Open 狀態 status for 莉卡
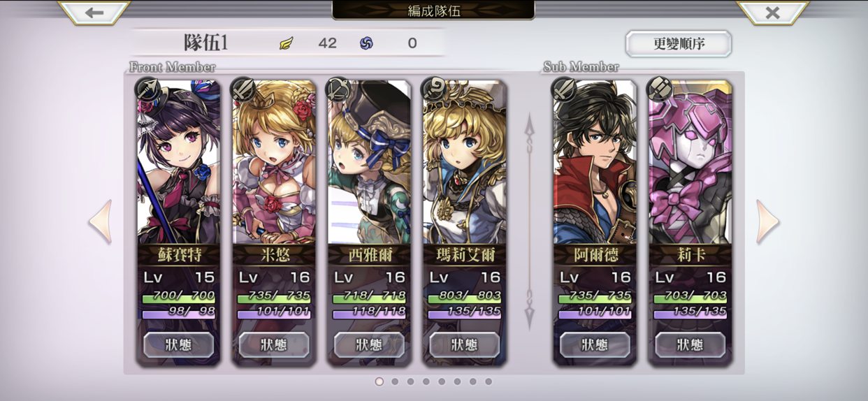 (690, 345)
